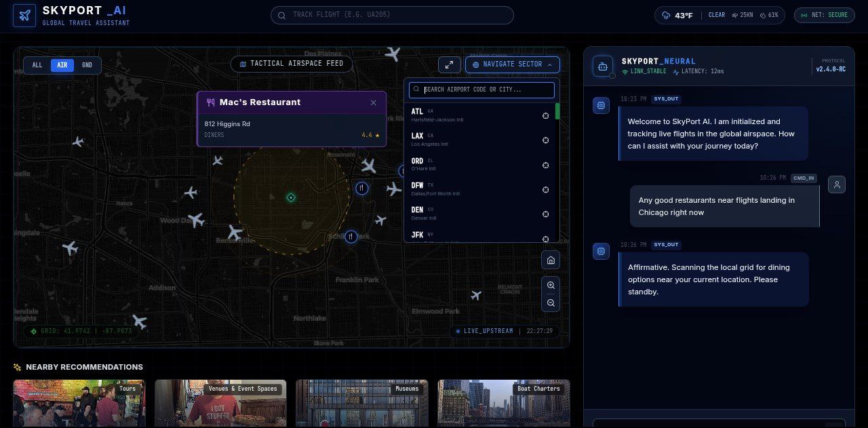
Task: Choose DEN Denver Intl from list
Action: tap(480, 214)
